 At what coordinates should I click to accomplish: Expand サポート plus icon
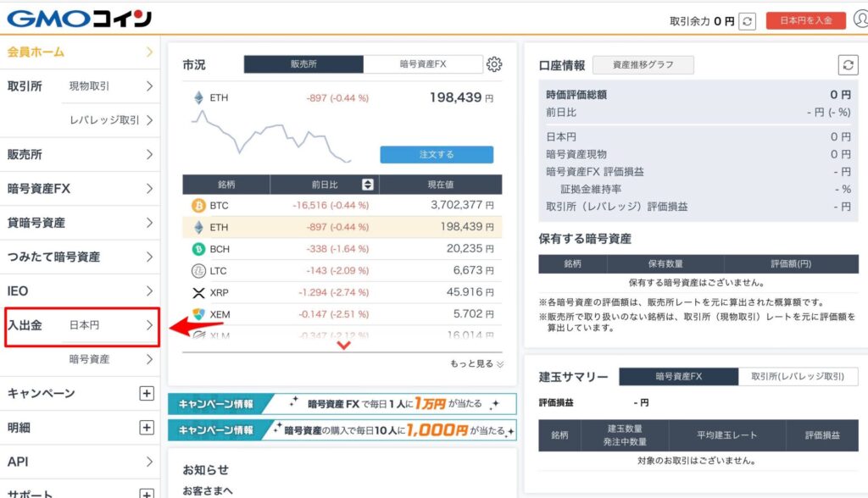[x=146, y=493]
